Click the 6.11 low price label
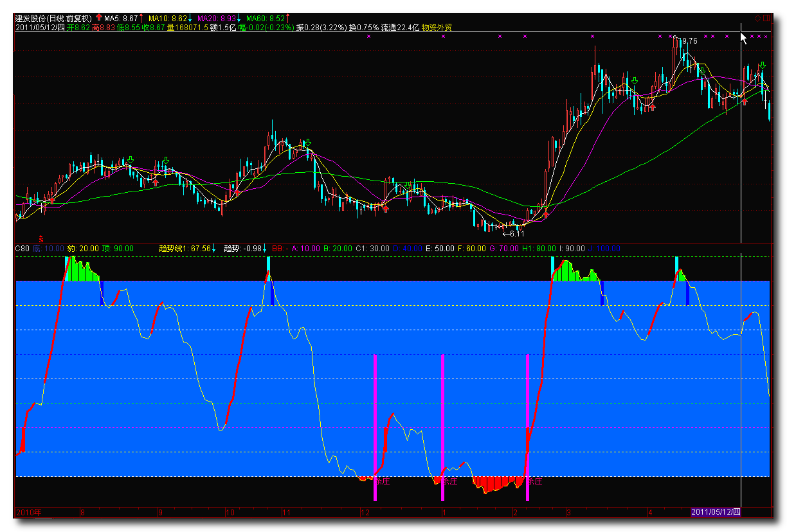This screenshot has height=532, width=787. pyautogui.click(x=518, y=233)
